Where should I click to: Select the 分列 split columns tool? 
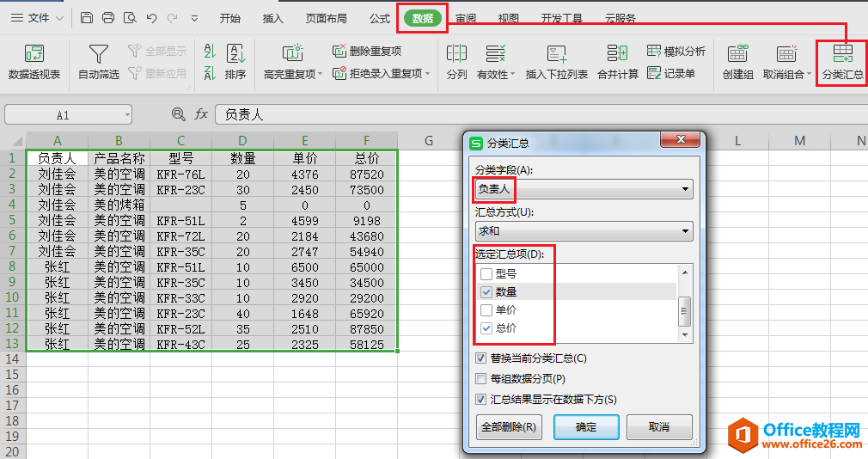coord(457,54)
